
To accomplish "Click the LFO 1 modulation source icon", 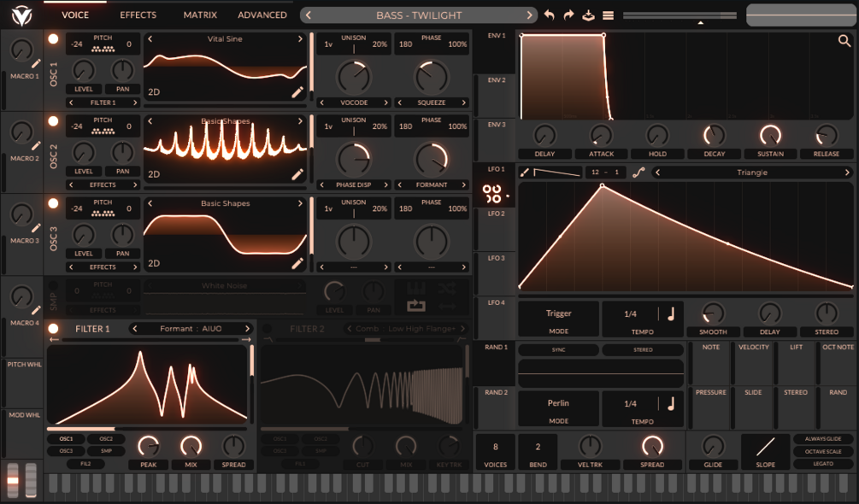I will 492,194.
